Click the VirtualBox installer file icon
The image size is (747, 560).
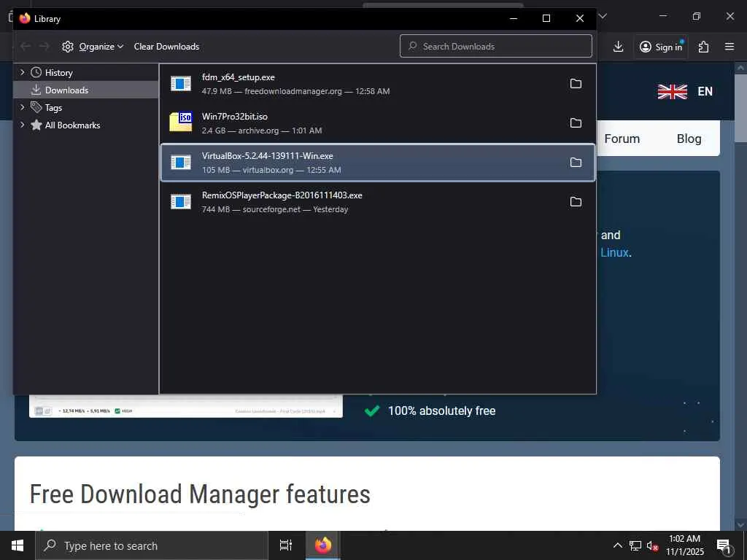coord(181,163)
